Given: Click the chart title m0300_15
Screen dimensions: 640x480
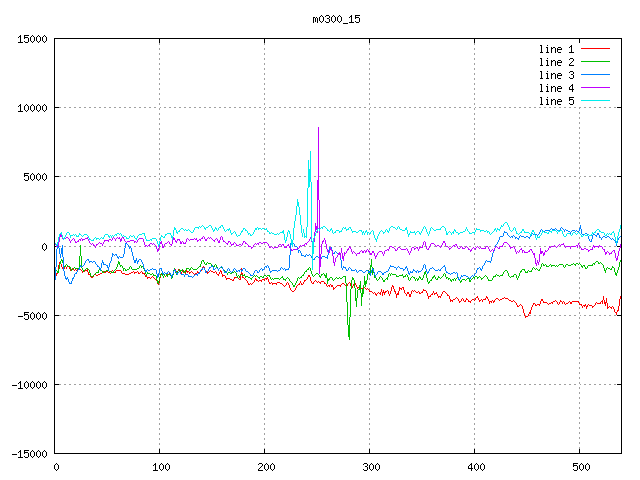Looking at the screenshot, I should (336, 19).
